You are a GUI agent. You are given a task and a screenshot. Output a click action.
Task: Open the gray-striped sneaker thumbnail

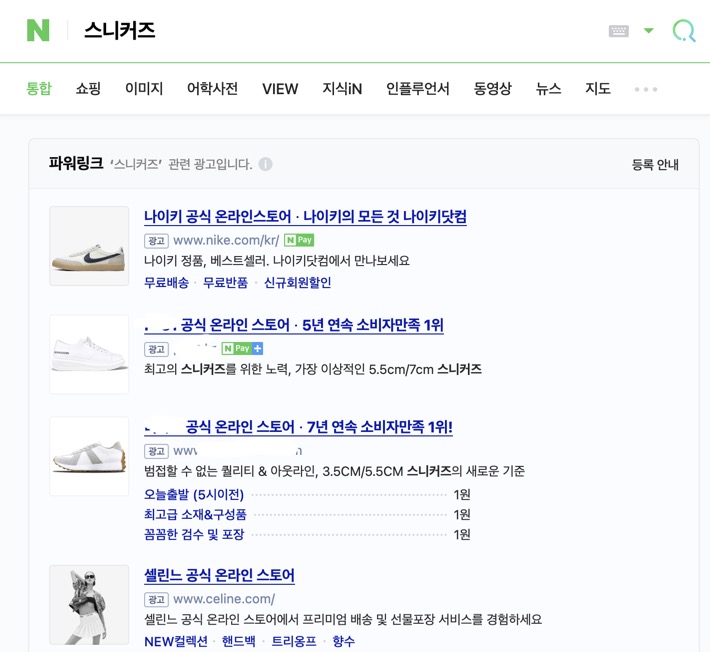tap(89, 456)
